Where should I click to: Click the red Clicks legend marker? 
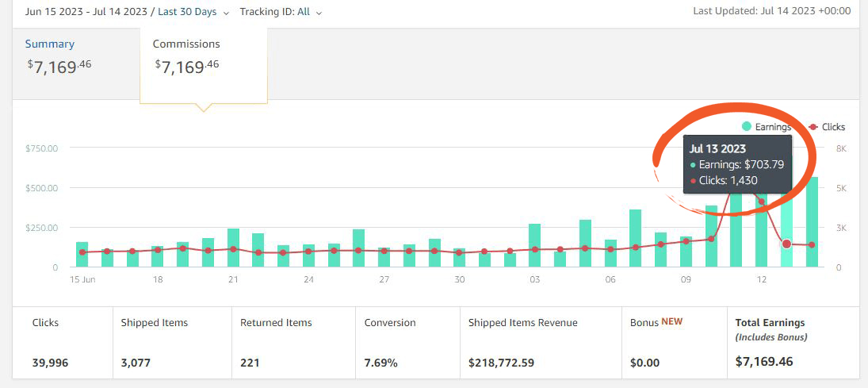pos(813,127)
